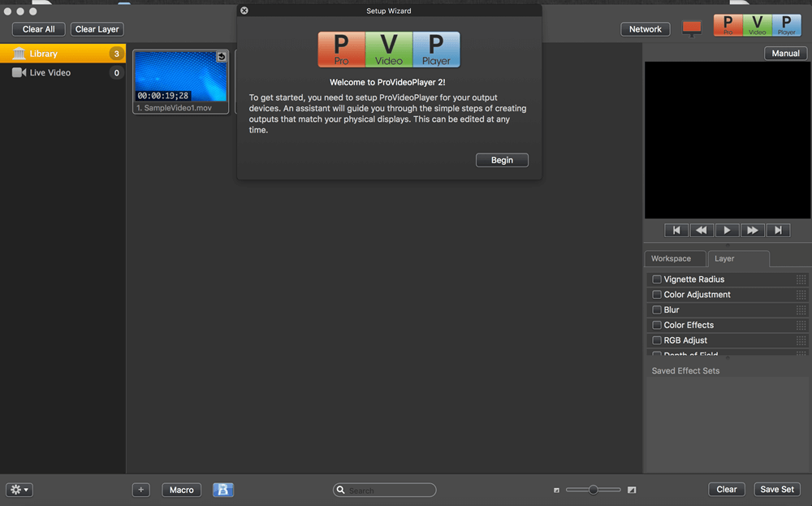Image resolution: width=812 pixels, height=506 pixels.
Task: Click the Saved Effect Sets label
Action: coord(685,371)
